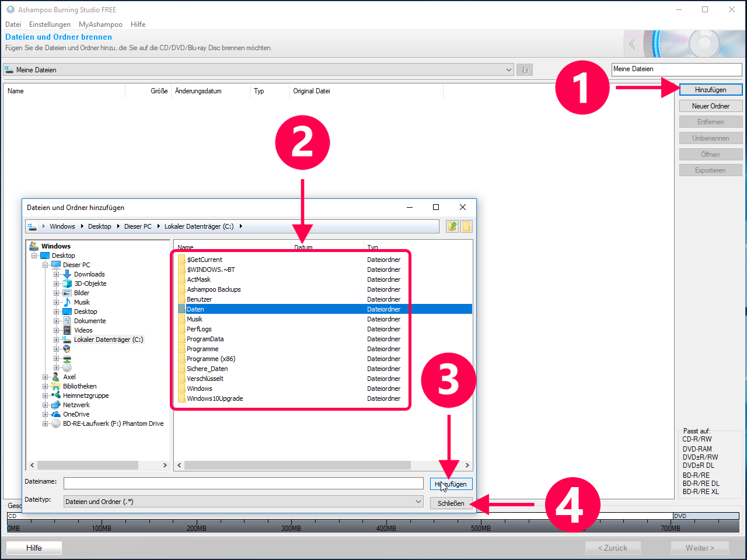Expand the Dokumente tree node
The width and height of the screenshot is (747, 560).
(56, 321)
